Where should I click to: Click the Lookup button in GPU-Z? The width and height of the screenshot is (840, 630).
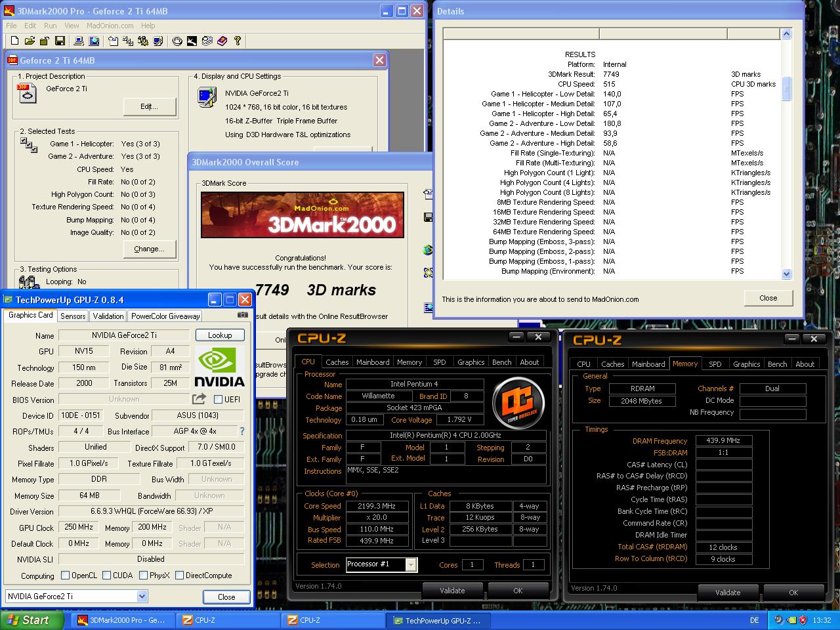(220, 335)
